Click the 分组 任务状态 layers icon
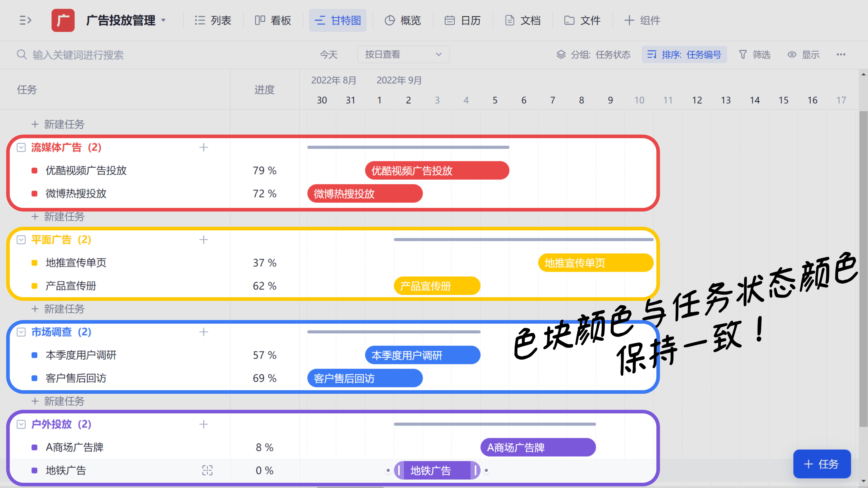 (561, 55)
